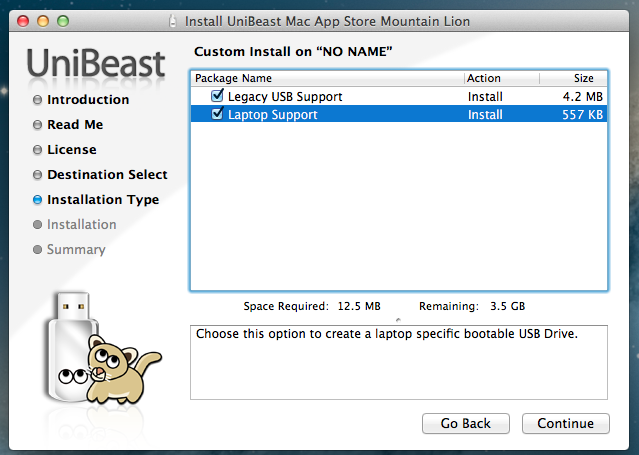
Task: Click the blue Installation Type bullet
Action: 37,200
